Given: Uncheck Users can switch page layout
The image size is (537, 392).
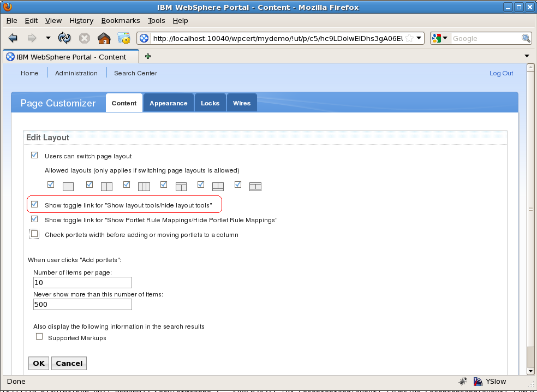Looking at the screenshot, I should (34, 155).
